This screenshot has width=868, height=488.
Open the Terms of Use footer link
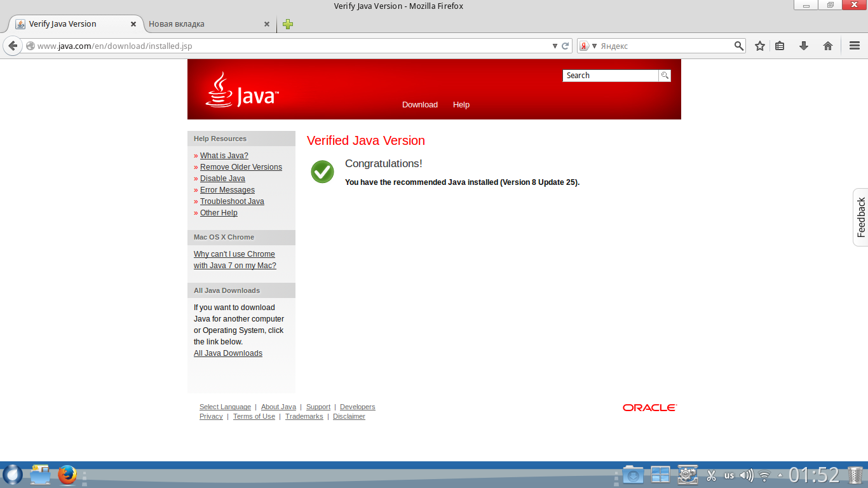(x=254, y=417)
